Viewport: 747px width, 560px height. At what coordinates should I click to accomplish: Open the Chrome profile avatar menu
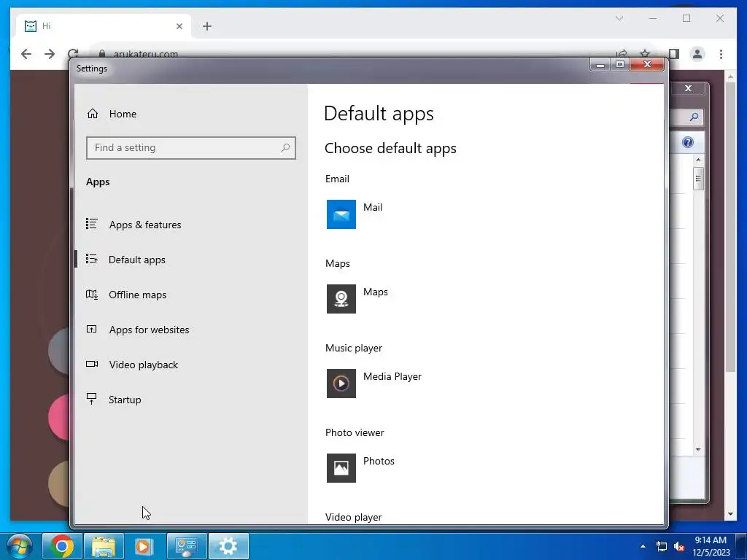point(697,54)
